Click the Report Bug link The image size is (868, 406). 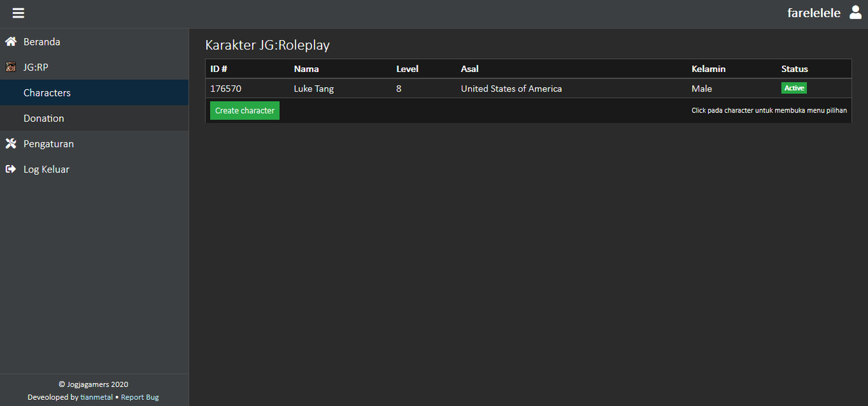pyautogui.click(x=140, y=397)
